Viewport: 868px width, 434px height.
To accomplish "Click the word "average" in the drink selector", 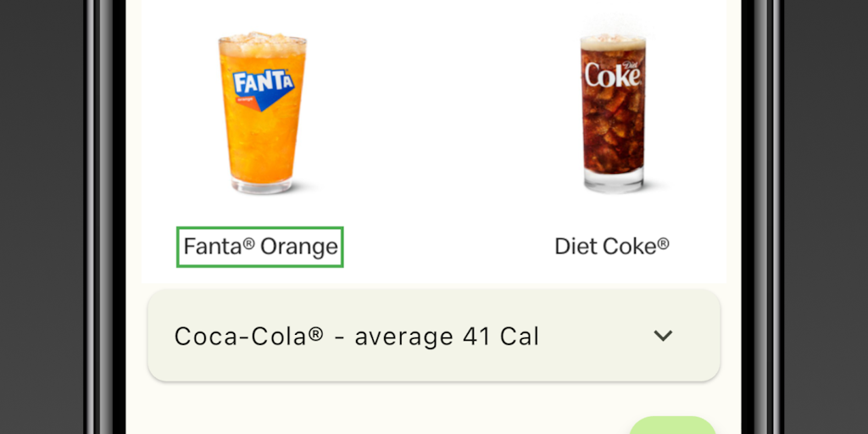I will point(403,337).
